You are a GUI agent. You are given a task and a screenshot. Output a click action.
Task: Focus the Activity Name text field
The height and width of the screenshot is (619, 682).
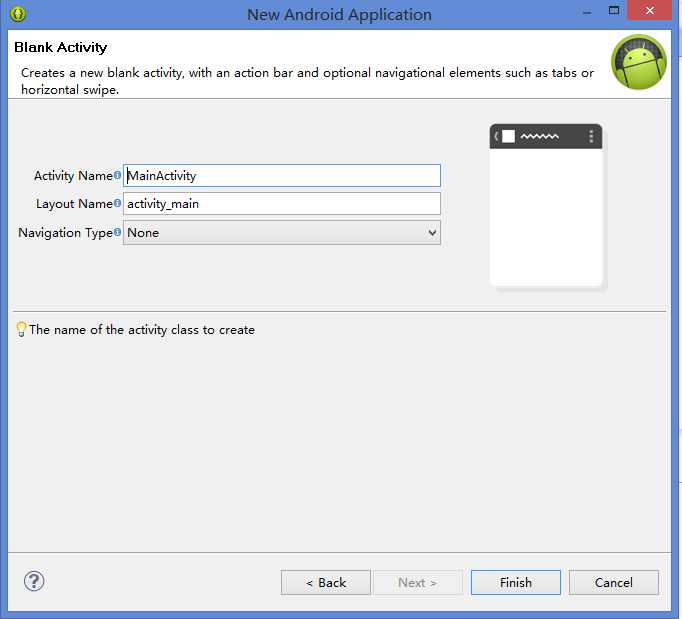tap(282, 176)
